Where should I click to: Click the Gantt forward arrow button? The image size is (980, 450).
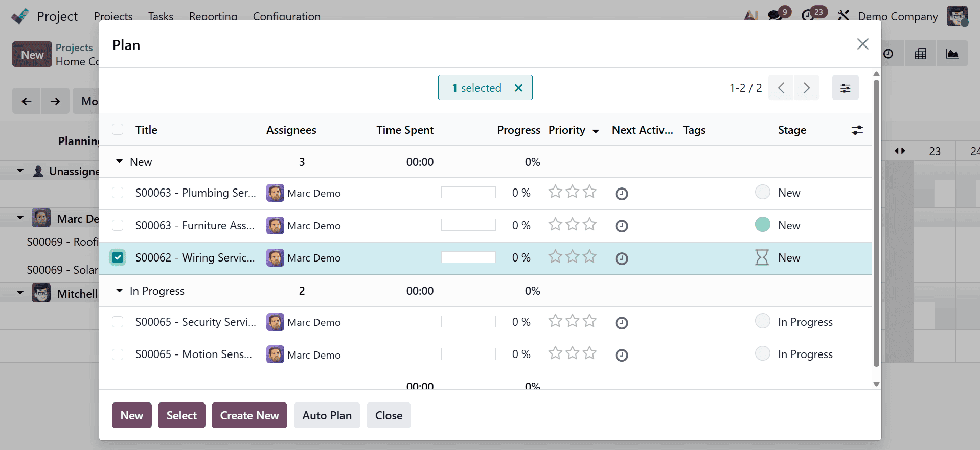click(55, 101)
